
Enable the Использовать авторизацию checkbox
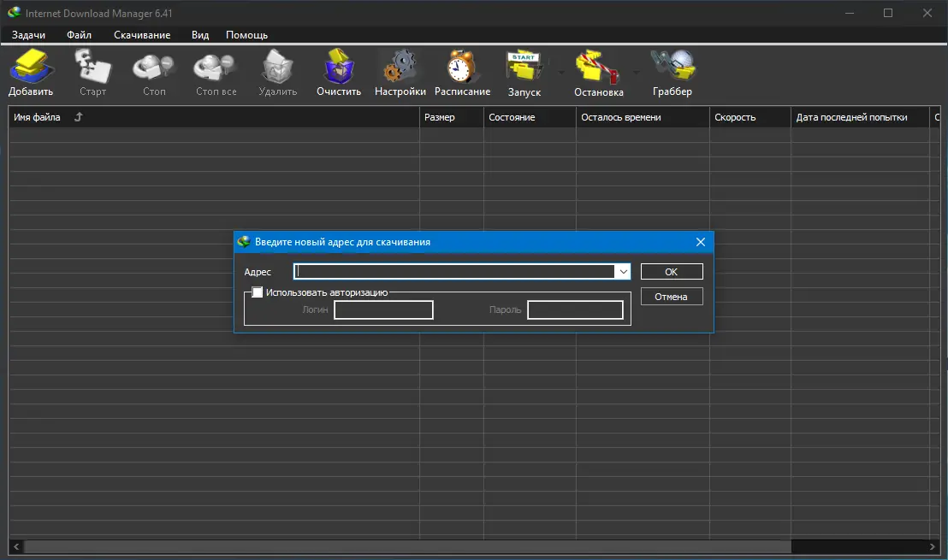(258, 292)
